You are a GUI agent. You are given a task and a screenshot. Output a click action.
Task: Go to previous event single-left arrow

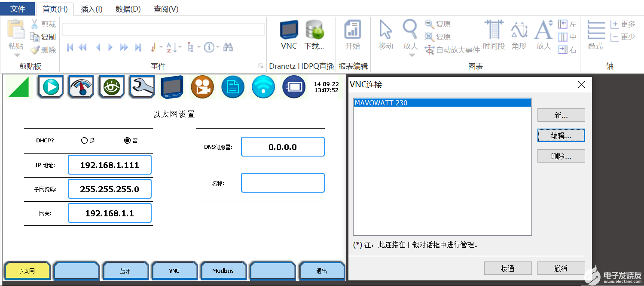pyautogui.click(x=98, y=47)
